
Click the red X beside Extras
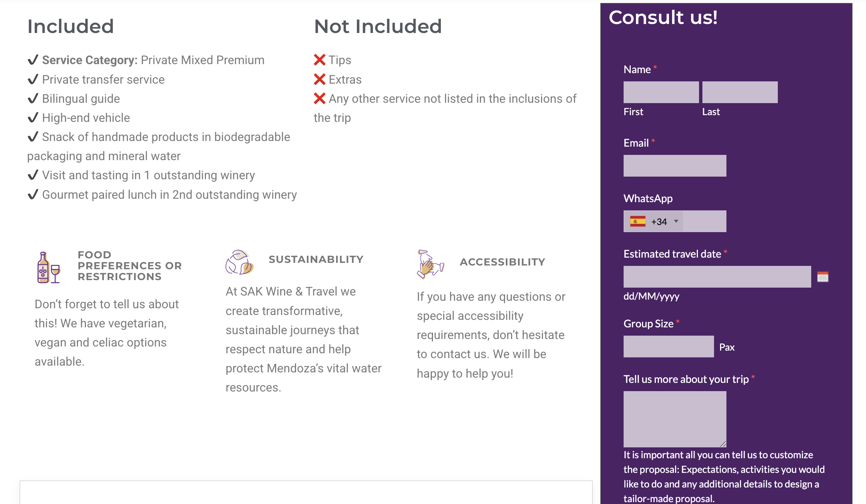click(x=319, y=79)
